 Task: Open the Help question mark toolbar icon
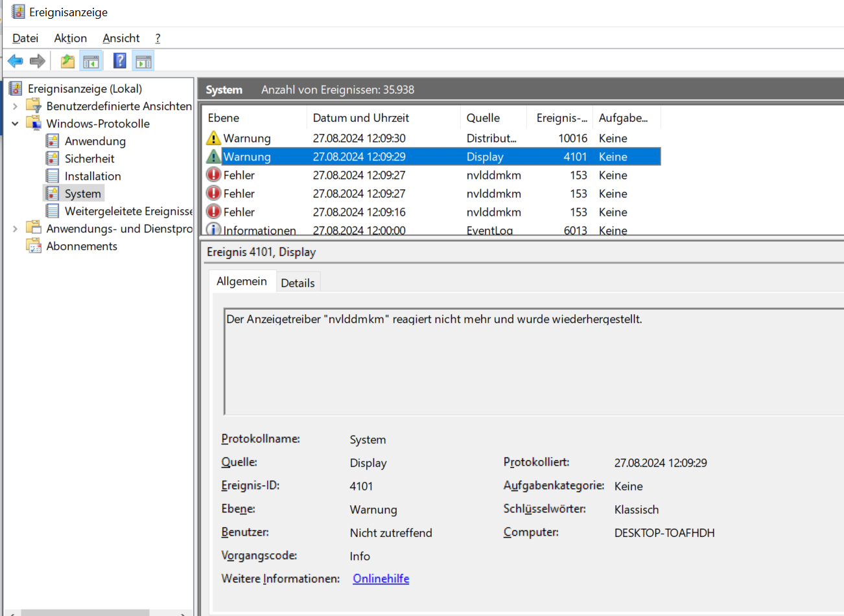[x=120, y=62]
